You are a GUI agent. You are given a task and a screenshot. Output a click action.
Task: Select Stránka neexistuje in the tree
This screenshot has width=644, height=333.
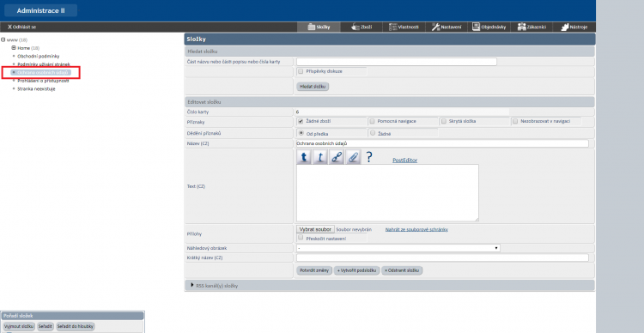36,89
